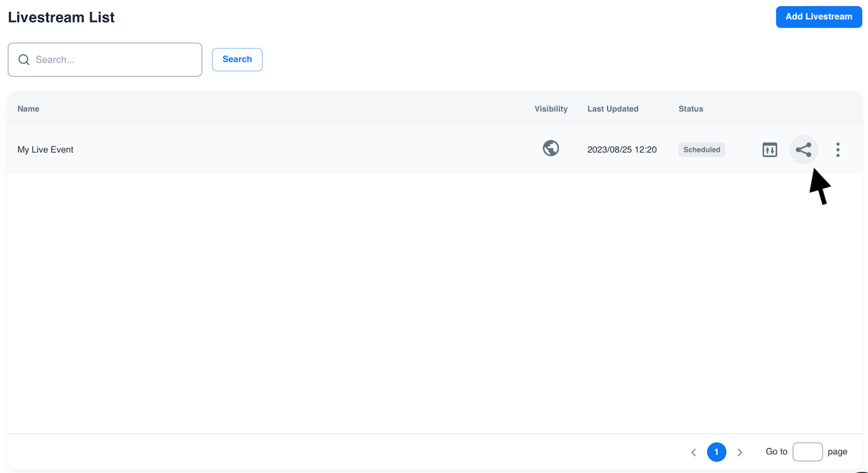Click the magnifying glass search icon

coord(24,60)
